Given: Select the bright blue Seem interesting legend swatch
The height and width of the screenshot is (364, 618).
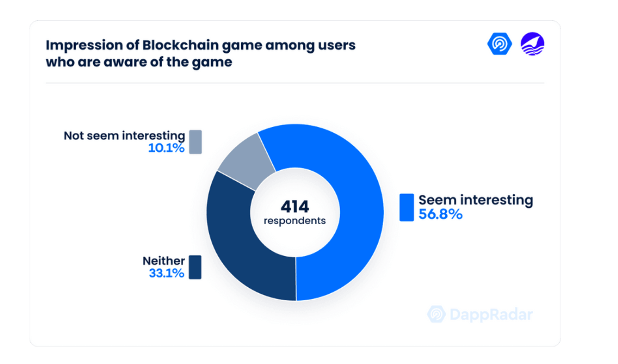Looking at the screenshot, I should 407,207.
